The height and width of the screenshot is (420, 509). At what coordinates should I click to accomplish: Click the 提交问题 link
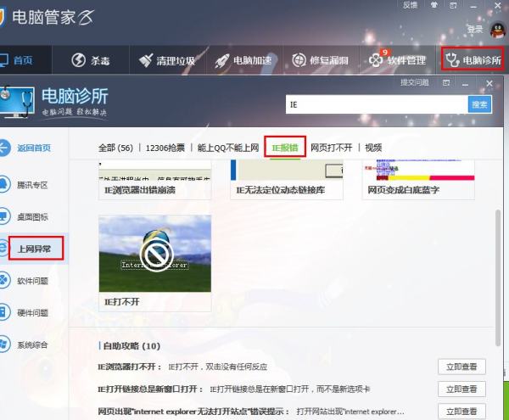[x=415, y=83]
